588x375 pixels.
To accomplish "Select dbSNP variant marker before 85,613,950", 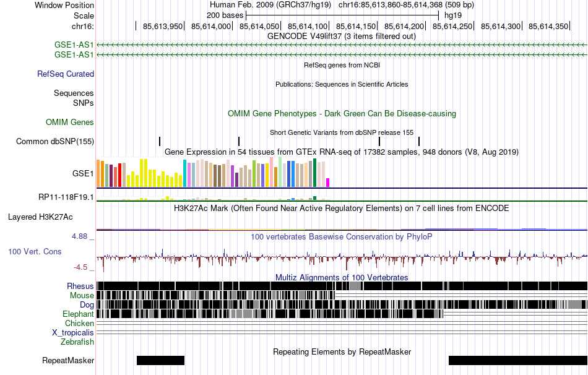I will pos(160,141).
